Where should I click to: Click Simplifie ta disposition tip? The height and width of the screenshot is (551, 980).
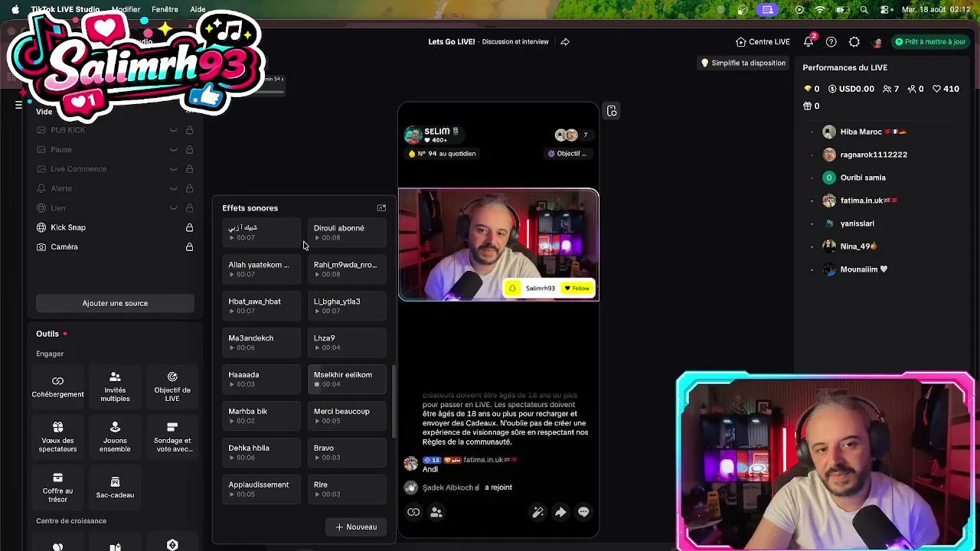click(x=743, y=63)
